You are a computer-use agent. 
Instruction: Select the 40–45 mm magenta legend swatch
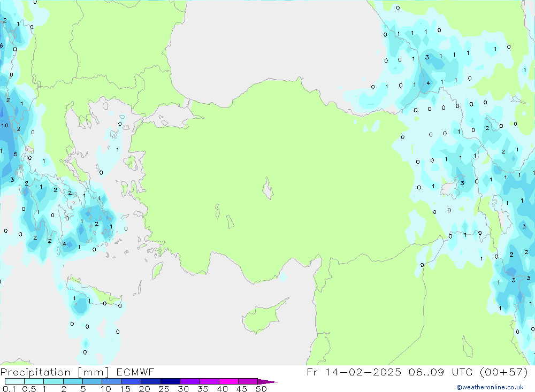228,381
